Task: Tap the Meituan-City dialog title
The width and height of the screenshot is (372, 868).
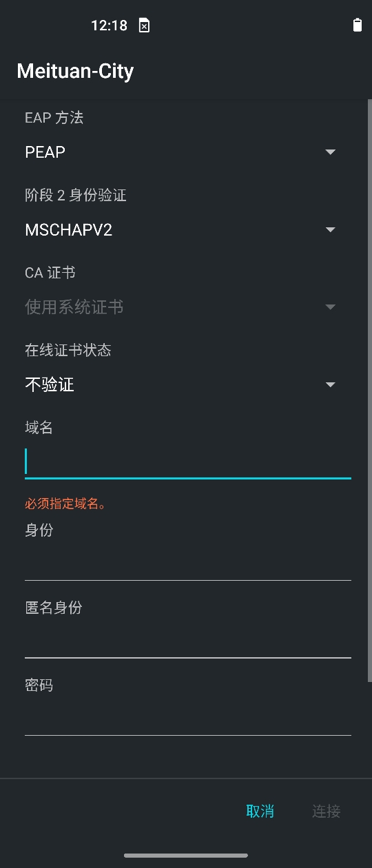Action: tap(75, 71)
